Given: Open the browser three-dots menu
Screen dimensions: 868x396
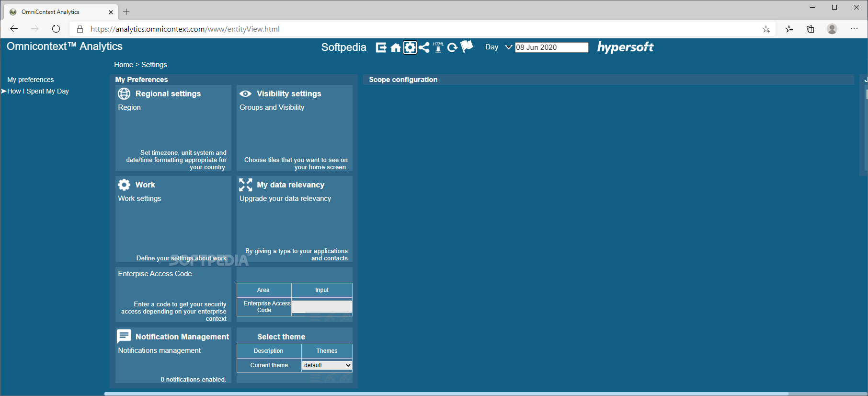Looking at the screenshot, I should pyautogui.click(x=854, y=29).
